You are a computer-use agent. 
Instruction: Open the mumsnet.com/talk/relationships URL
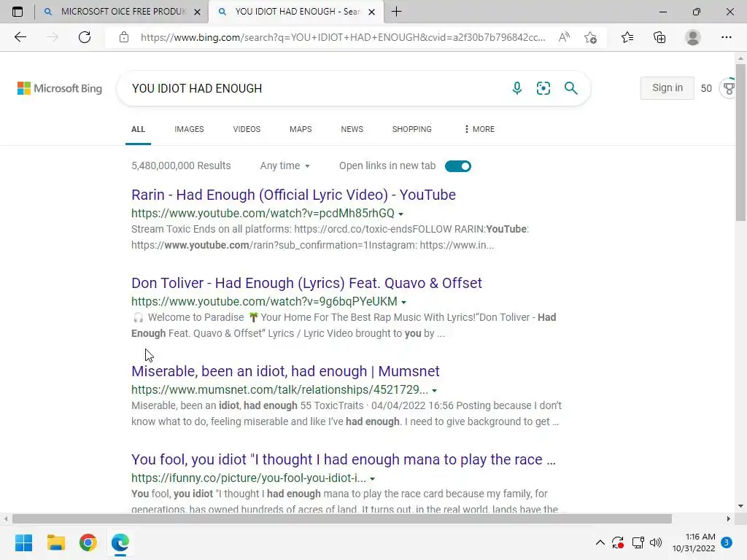coord(279,389)
